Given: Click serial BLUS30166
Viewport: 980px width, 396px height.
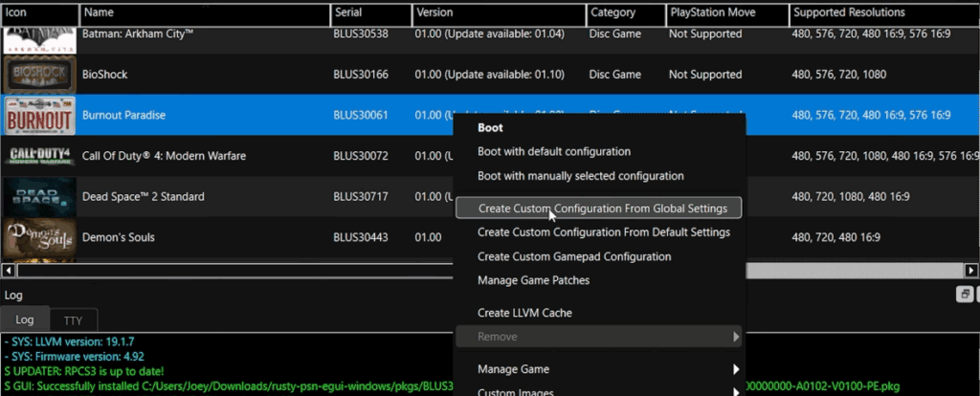Looking at the screenshot, I should tap(361, 75).
